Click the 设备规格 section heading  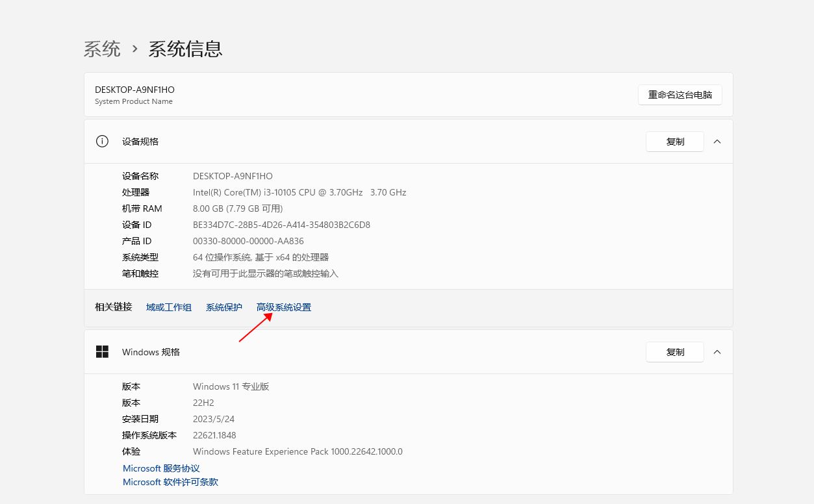(x=140, y=142)
